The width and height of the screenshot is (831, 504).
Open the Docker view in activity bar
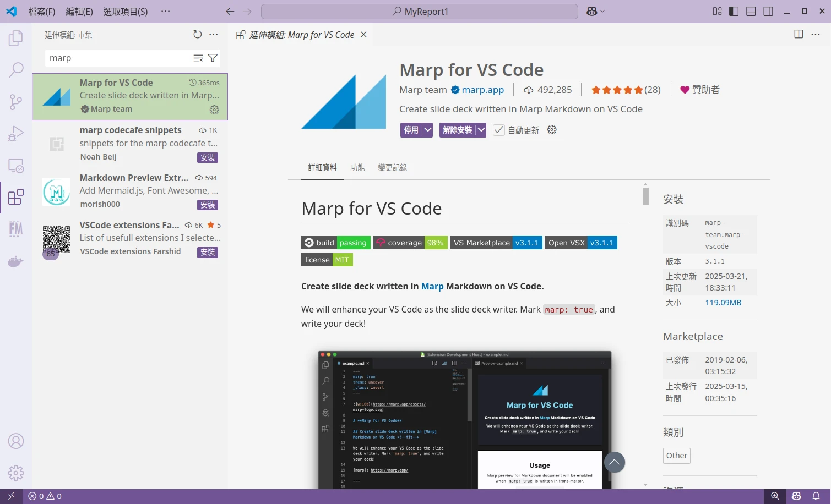click(16, 261)
